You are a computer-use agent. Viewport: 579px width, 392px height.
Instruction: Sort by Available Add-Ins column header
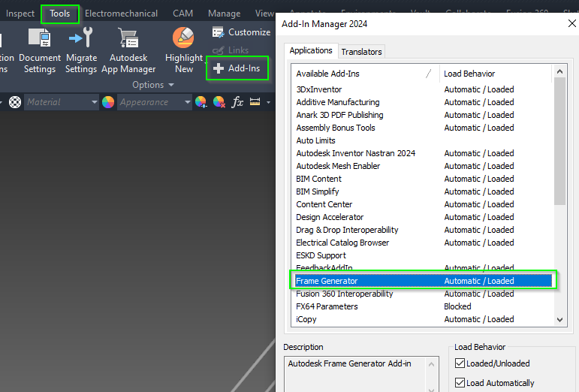(365, 74)
